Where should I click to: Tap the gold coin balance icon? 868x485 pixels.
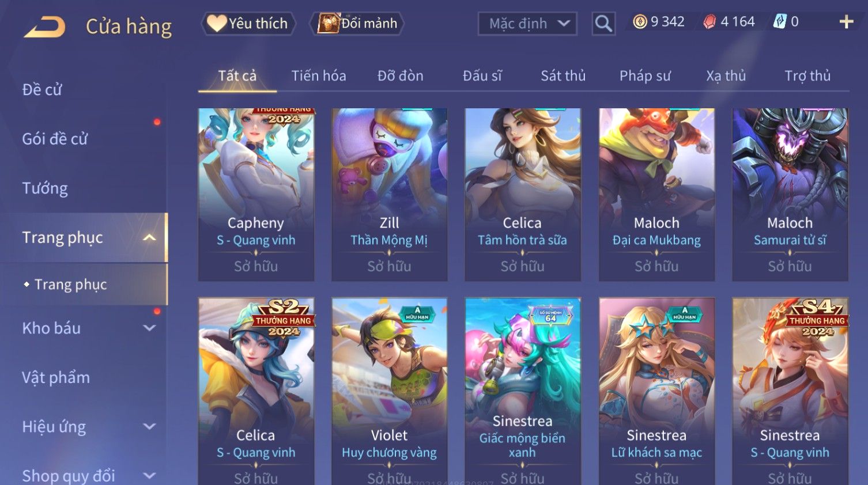(x=640, y=22)
